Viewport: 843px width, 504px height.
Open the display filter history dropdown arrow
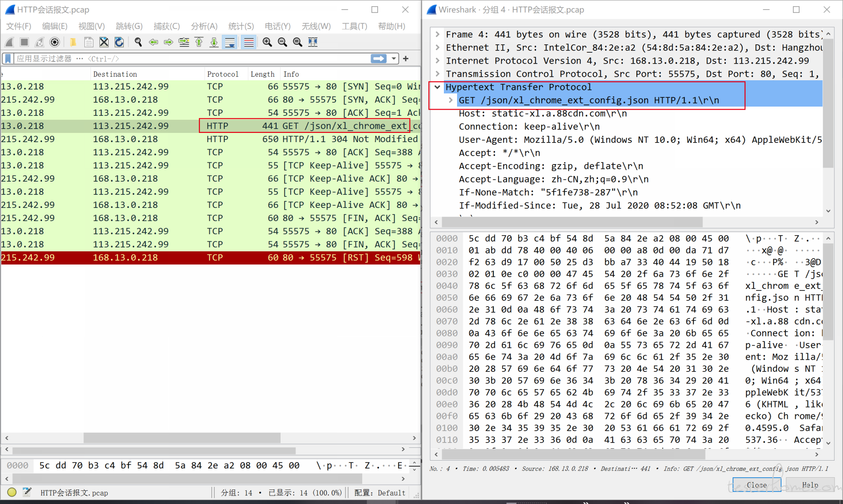click(394, 58)
